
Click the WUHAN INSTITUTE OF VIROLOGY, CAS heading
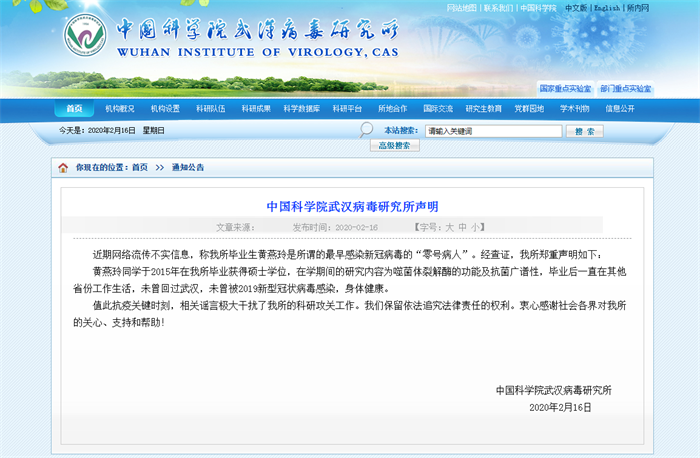[258, 52]
